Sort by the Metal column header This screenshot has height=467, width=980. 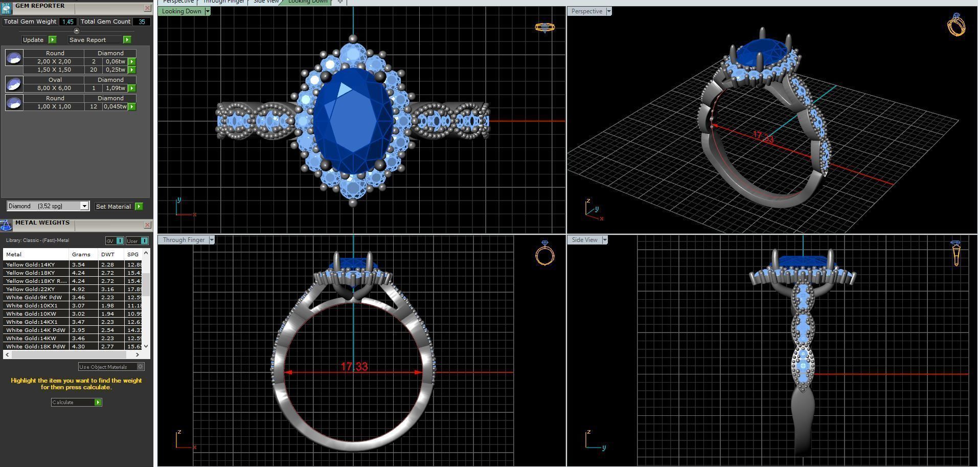[36, 254]
